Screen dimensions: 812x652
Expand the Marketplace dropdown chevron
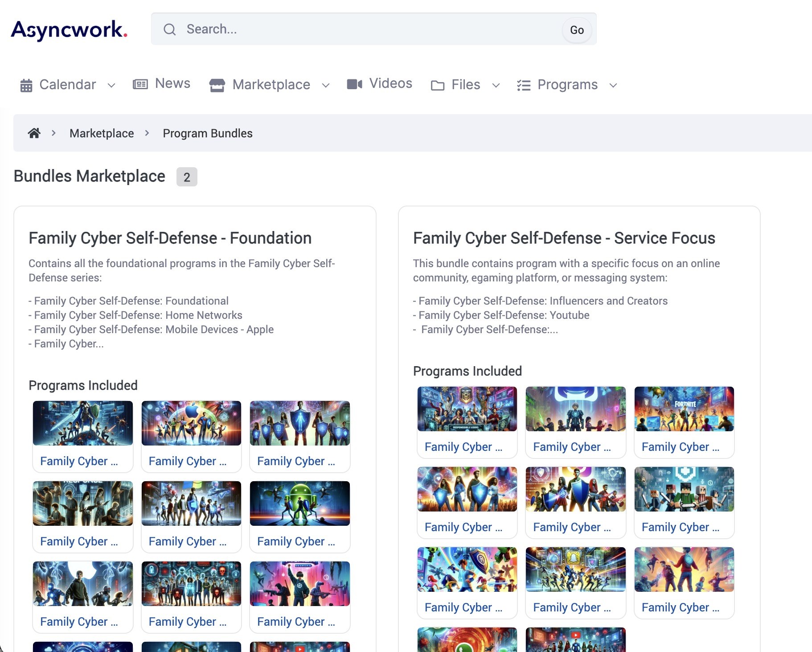tap(326, 85)
